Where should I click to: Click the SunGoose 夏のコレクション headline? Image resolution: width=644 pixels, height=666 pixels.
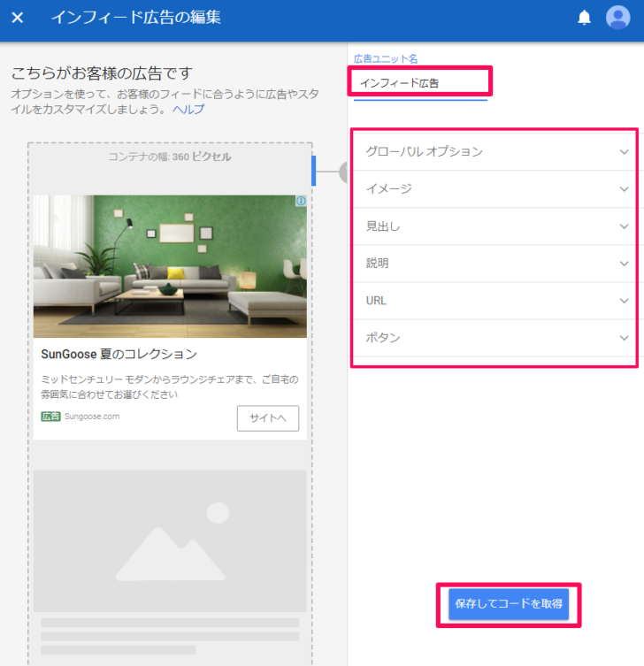coord(119,355)
